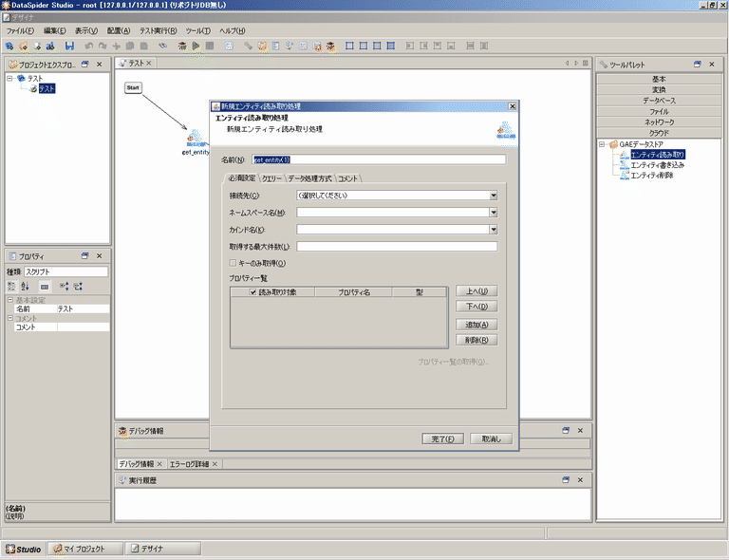
Task: Open the 編集(E) menu
Action: pyautogui.click(x=54, y=30)
